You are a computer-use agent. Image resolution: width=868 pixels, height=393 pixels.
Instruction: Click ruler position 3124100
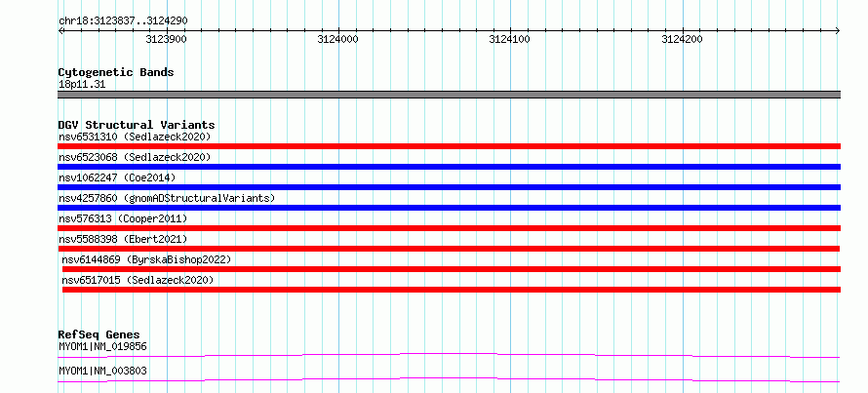tap(510, 39)
